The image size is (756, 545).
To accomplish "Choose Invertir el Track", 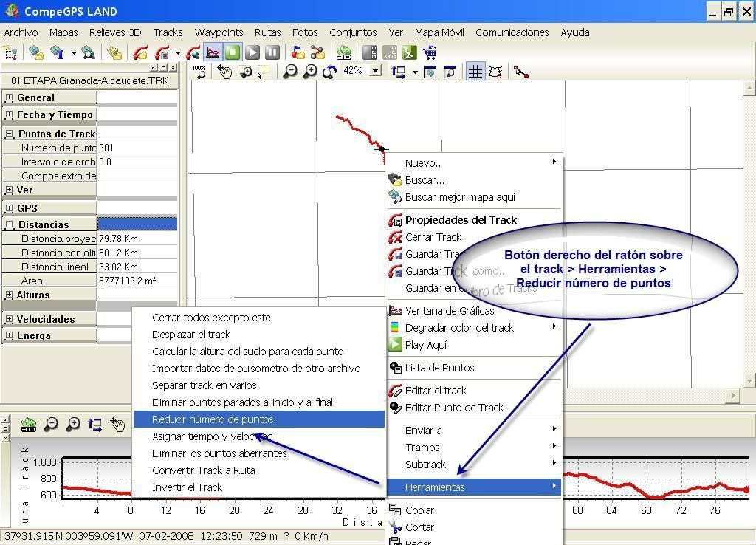I will [259, 487].
